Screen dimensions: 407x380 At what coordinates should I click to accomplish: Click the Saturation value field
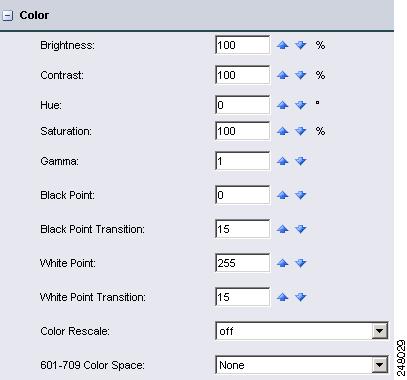pos(243,131)
